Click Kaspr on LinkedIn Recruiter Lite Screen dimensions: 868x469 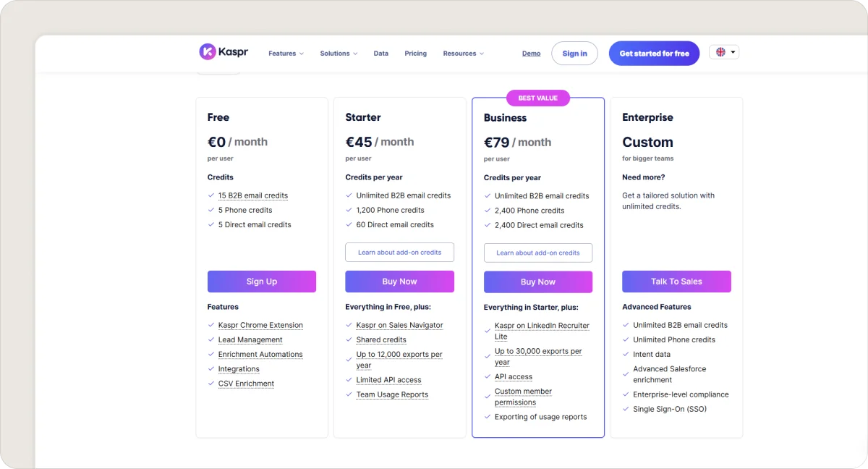click(542, 331)
